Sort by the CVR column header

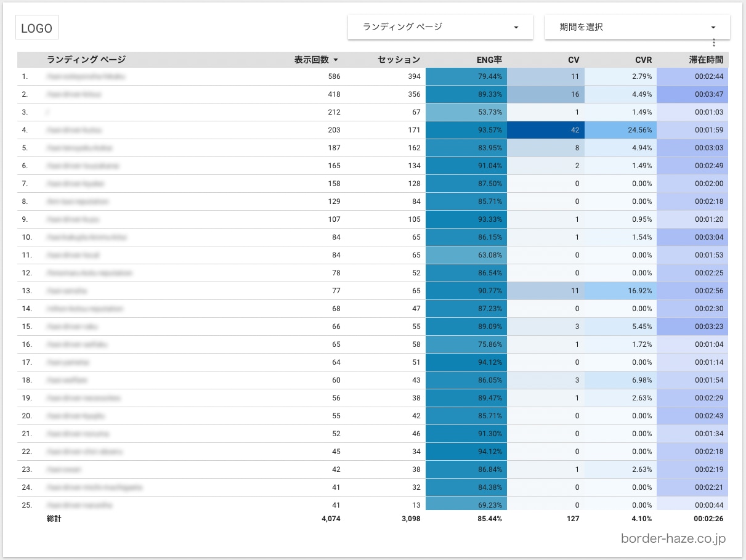tap(643, 60)
